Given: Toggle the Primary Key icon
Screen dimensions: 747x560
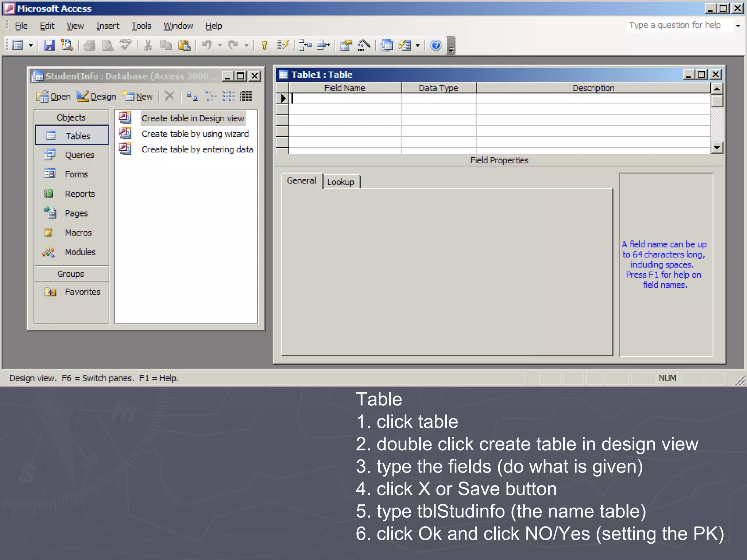Looking at the screenshot, I should pos(265,45).
